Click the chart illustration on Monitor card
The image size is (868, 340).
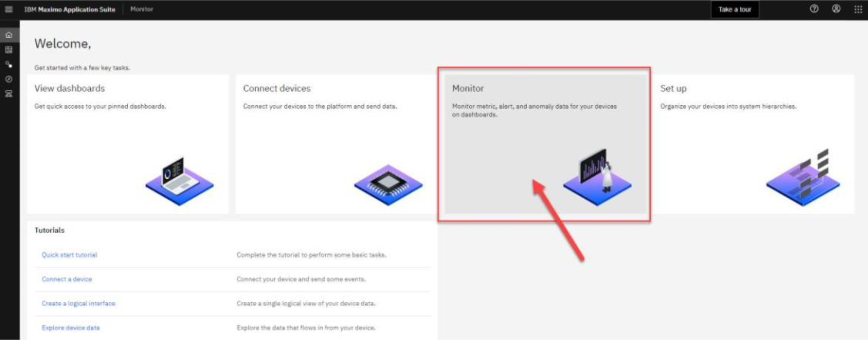(x=597, y=177)
